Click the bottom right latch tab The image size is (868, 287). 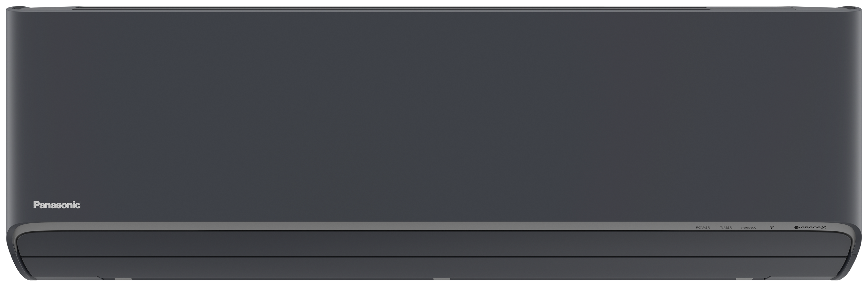744,279
